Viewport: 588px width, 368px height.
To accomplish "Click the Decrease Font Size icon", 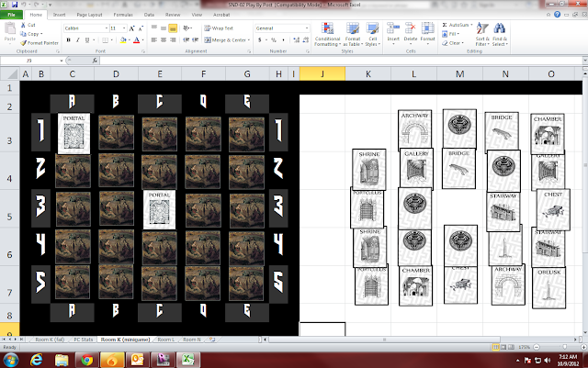I will [x=141, y=28].
